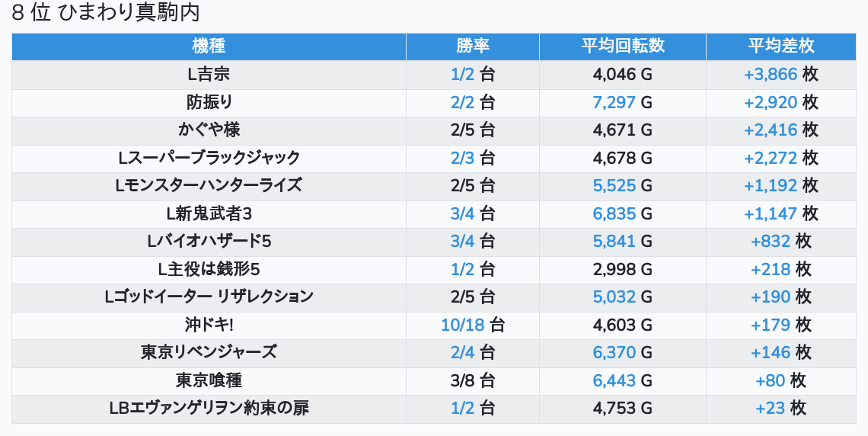Select the 防振り machine name cell
Viewport: 868px width, 436px height.
click(x=209, y=102)
